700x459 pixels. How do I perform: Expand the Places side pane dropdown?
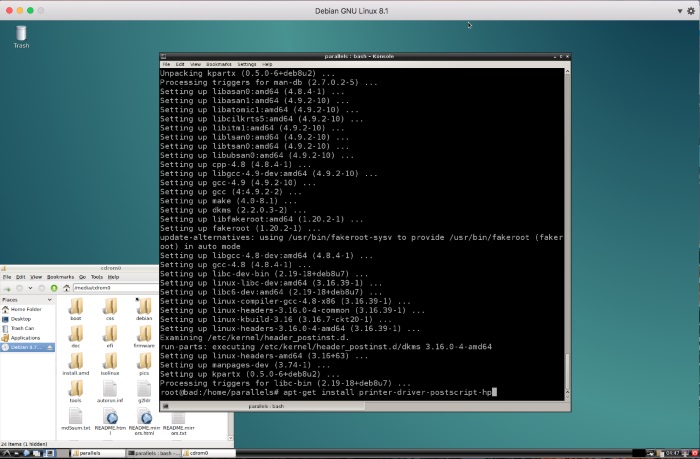[x=50, y=300]
